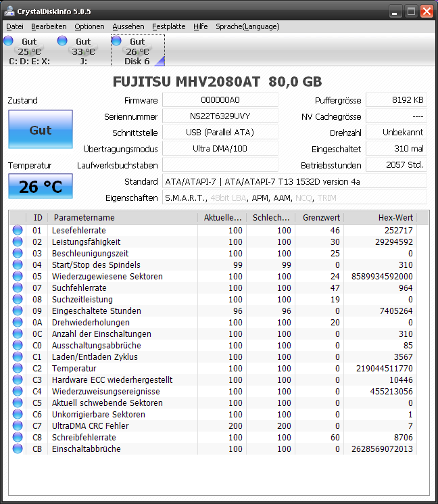Click status orb of UltraDMA CRC Fehler
The height and width of the screenshot is (504, 438).
click(x=18, y=426)
